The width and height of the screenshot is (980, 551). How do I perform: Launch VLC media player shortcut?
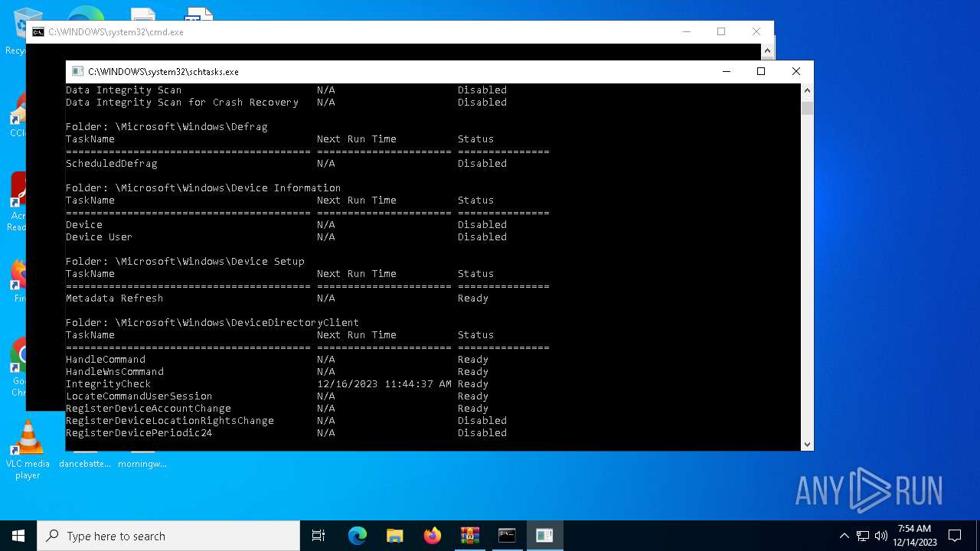28,450
